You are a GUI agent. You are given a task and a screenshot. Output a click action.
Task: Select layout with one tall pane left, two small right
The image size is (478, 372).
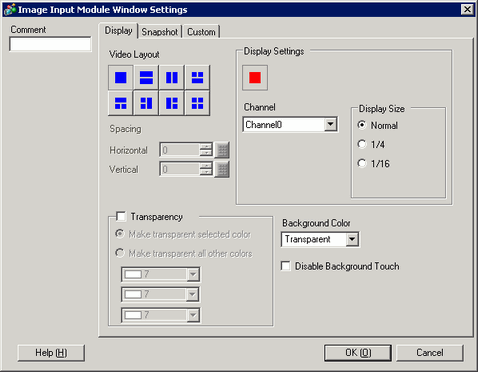point(172,103)
